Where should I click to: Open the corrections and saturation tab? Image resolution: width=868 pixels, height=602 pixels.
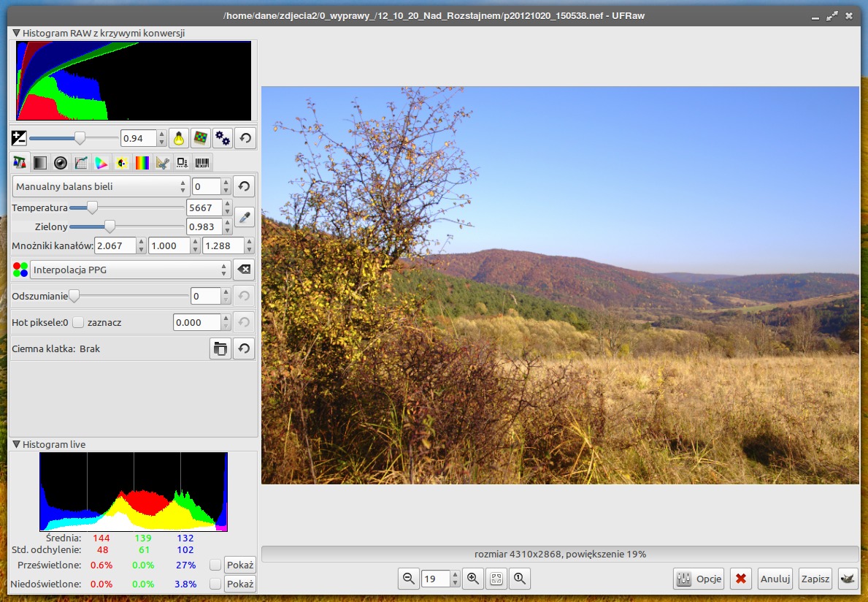tap(122, 162)
